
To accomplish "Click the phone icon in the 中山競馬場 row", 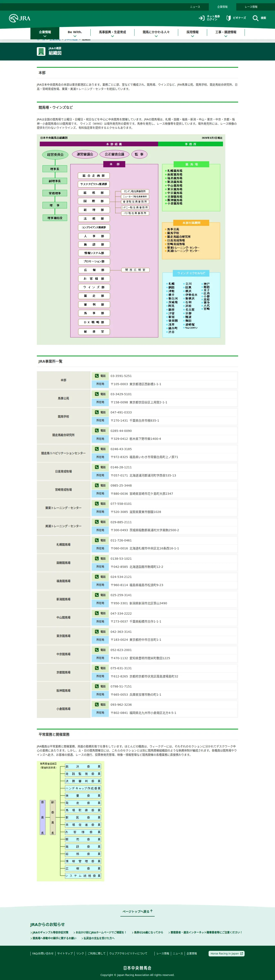I will pos(97,613).
